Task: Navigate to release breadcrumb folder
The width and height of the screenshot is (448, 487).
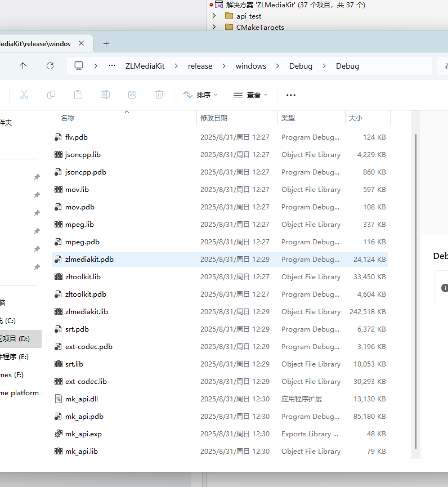Action: click(x=200, y=66)
